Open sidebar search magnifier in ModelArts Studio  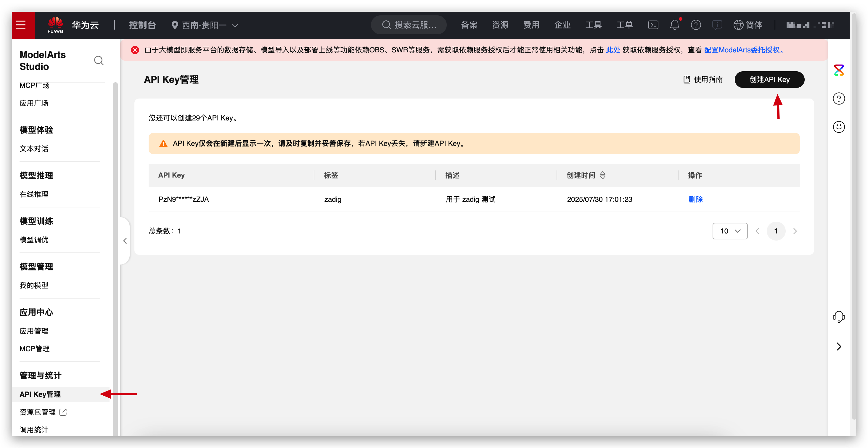(98, 61)
